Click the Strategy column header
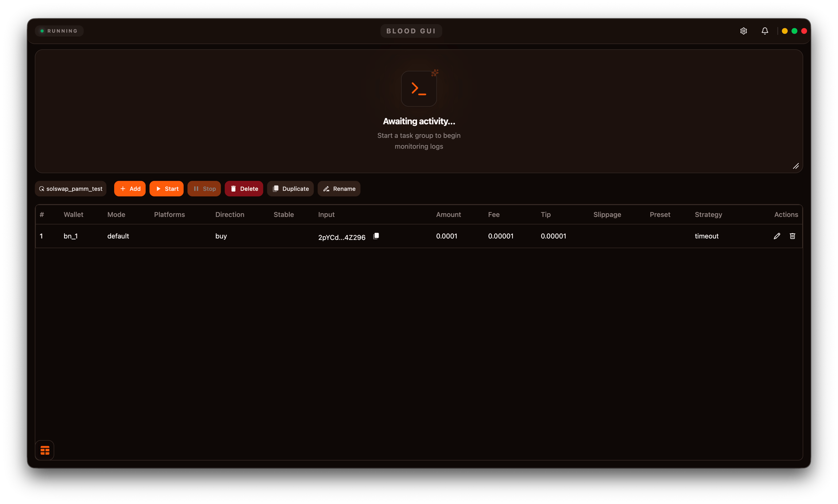This screenshot has height=504, width=838. tap(708, 215)
